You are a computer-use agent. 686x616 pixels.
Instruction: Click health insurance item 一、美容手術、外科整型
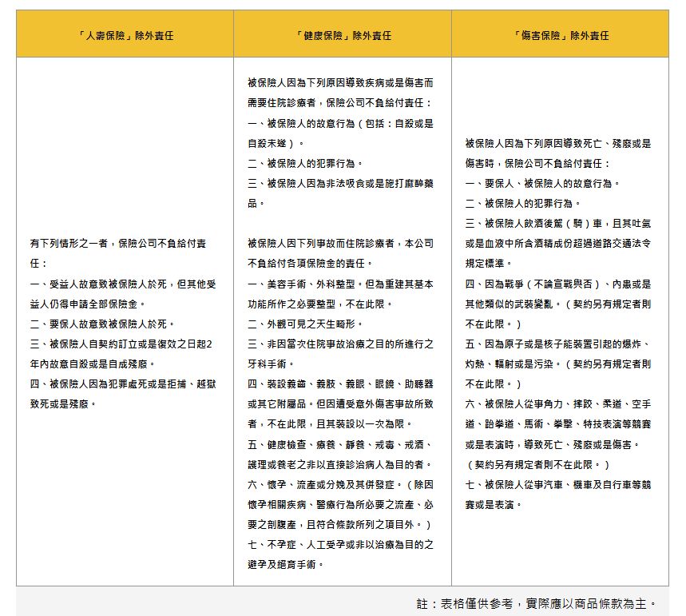point(340,284)
